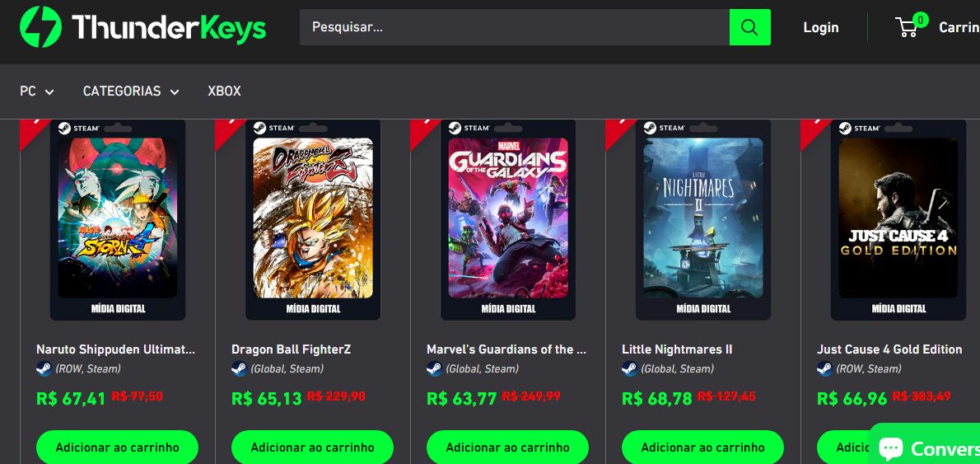Expand the PC dropdown menu

pyautogui.click(x=37, y=91)
